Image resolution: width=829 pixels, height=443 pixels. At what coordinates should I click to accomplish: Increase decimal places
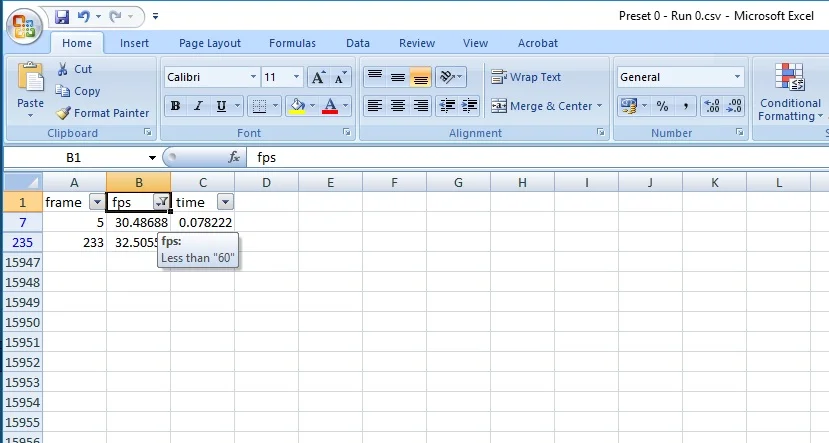pos(712,106)
